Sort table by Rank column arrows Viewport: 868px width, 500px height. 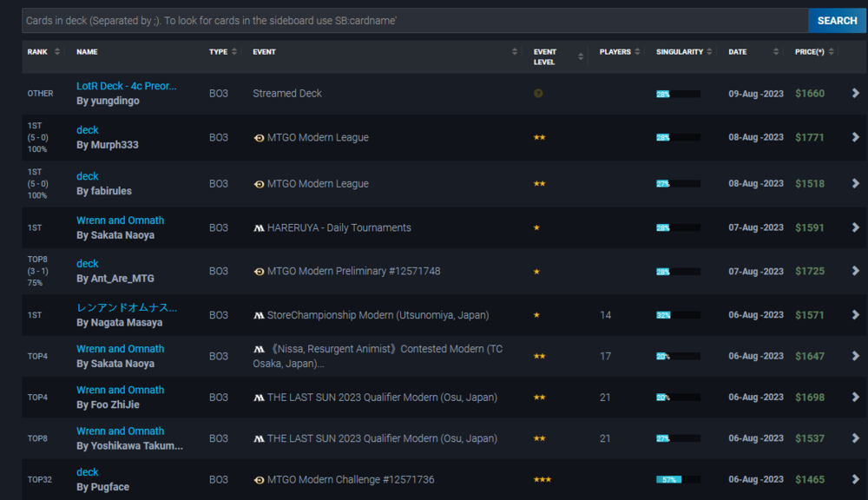pyautogui.click(x=57, y=52)
